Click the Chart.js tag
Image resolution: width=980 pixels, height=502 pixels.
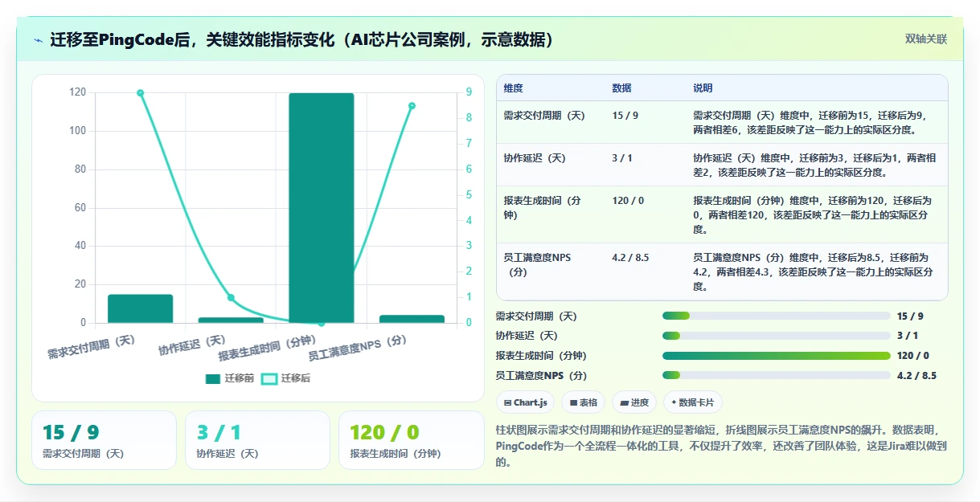(x=525, y=402)
